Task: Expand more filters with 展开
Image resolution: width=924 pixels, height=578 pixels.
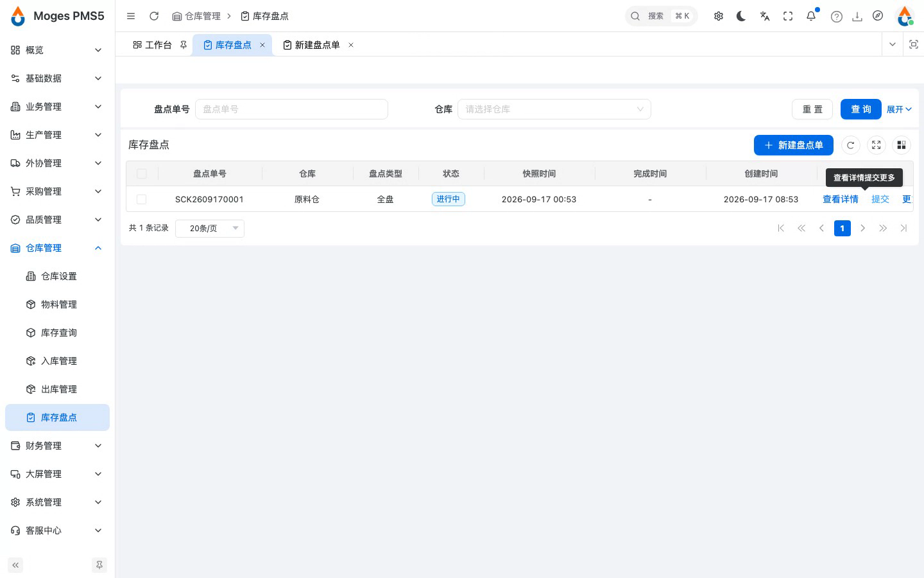Action: point(899,109)
